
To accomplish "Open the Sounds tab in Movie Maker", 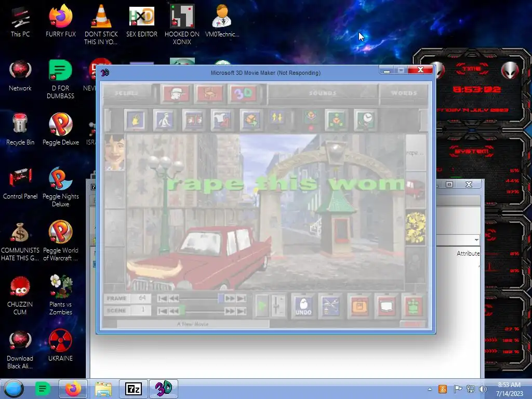I will tap(323, 93).
